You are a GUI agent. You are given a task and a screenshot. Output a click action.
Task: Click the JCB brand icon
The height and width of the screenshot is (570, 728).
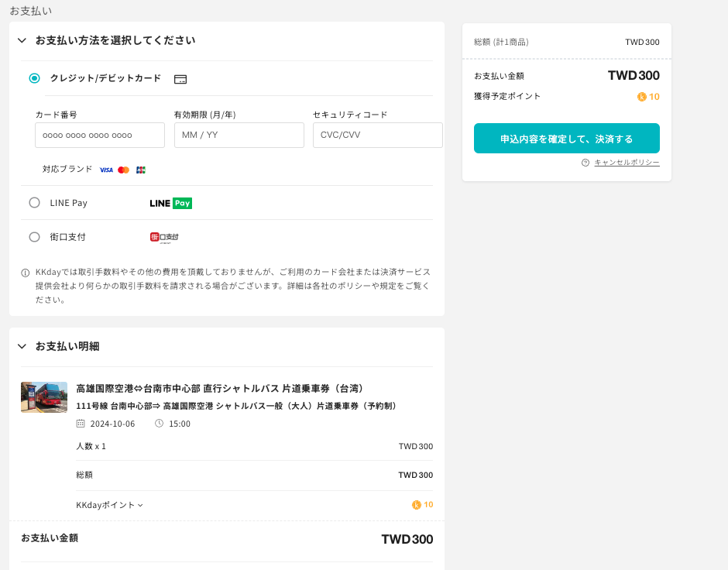[140, 170]
